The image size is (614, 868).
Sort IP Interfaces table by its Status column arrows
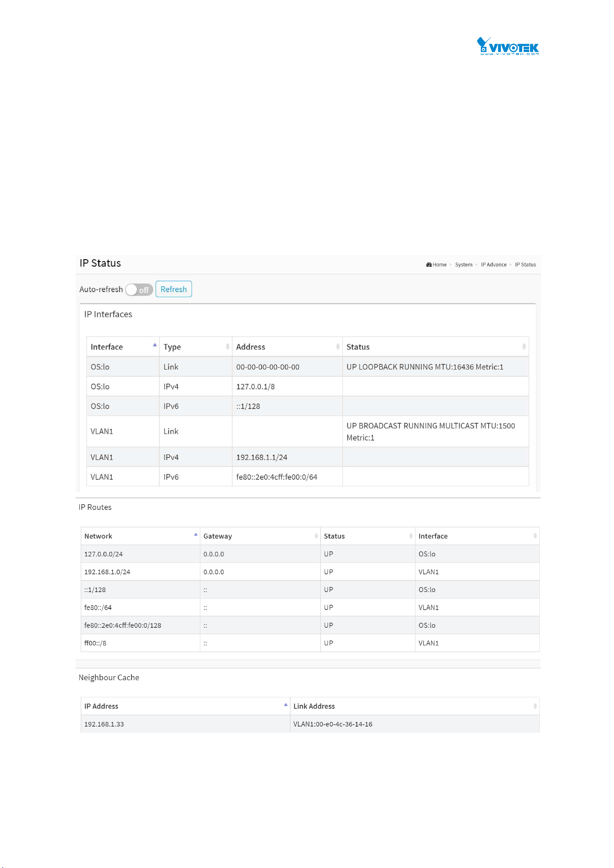[x=524, y=347]
